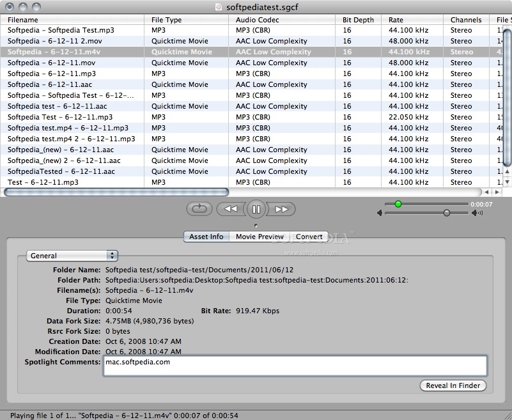Click the rewind playback icon
The image size is (512, 420).
230,208
